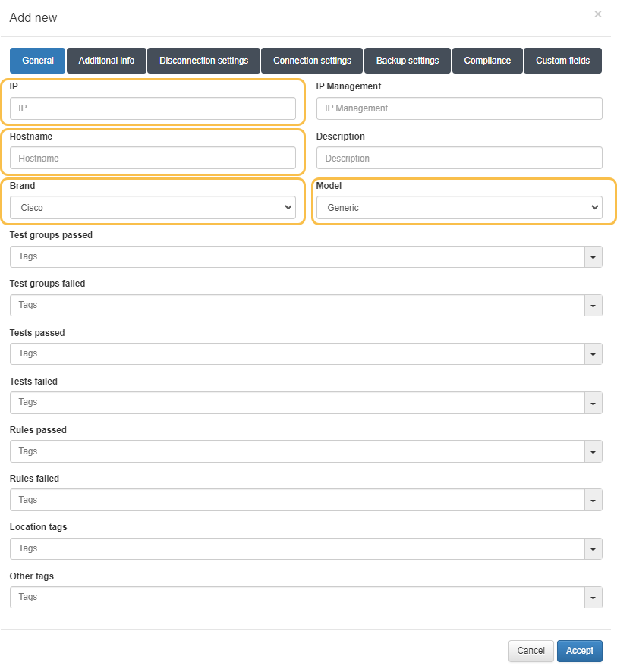Open the Disconnection settings tab
The height and width of the screenshot is (672, 617).
pos(203,61)
